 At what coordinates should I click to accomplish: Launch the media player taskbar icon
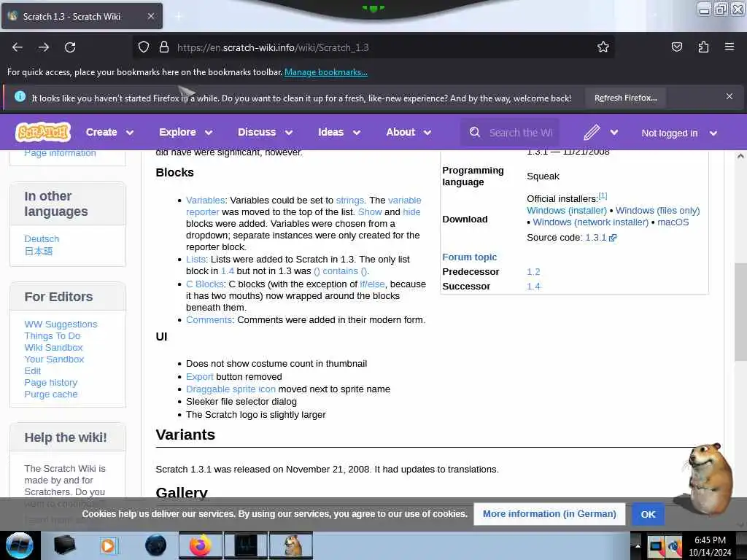coord(108,545)
